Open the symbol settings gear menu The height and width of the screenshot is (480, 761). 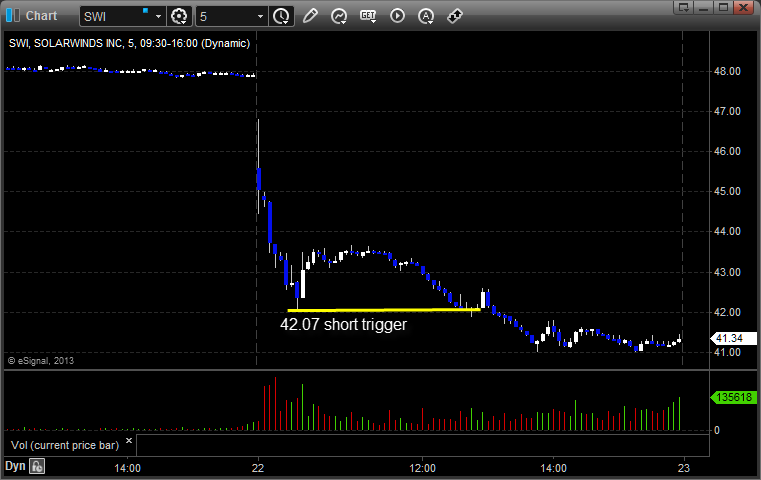pos(179,17)
